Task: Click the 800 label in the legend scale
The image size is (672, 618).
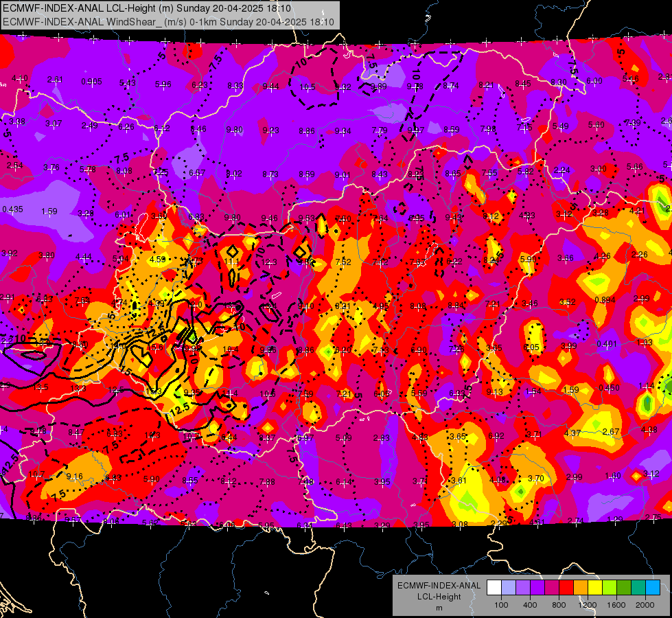Action: [559, 605]
